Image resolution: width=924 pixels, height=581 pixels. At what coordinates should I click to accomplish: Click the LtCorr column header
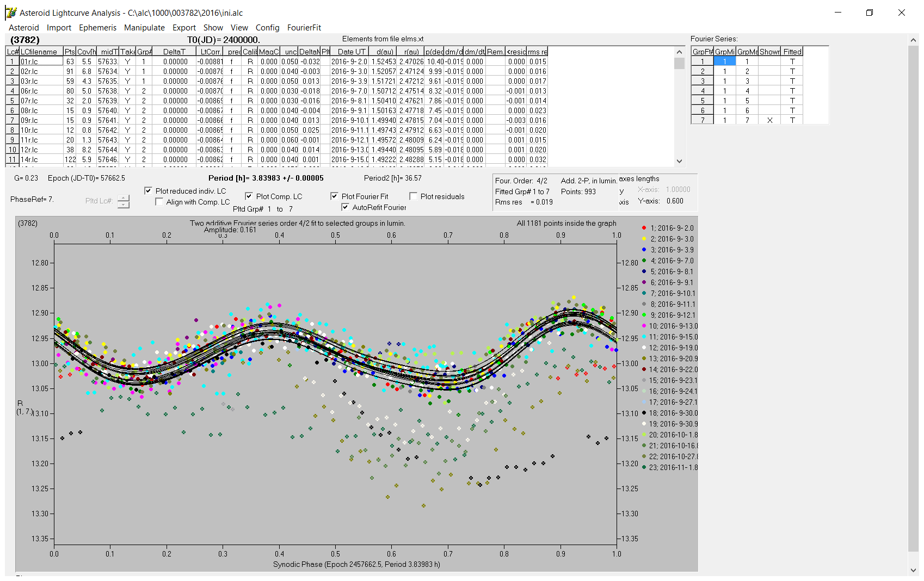210,52
